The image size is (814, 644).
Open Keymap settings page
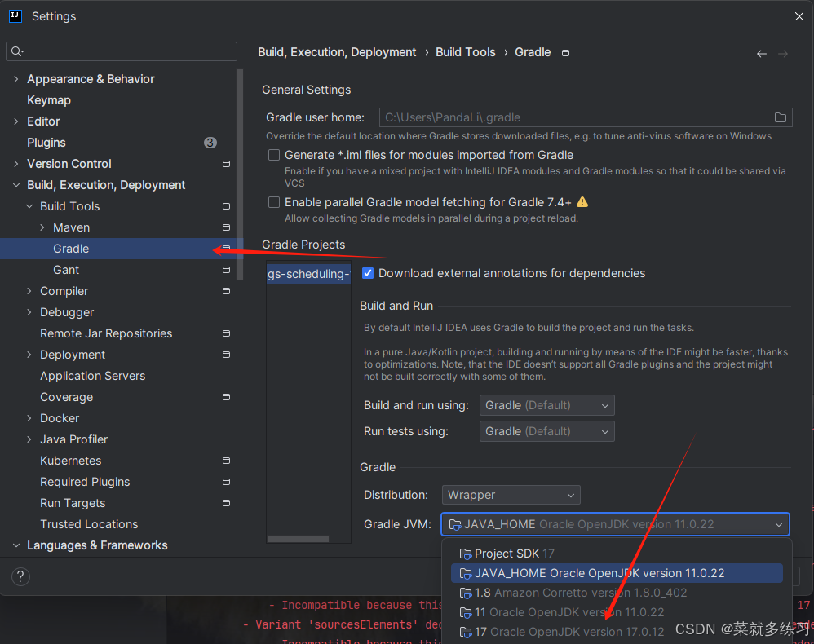pos(49,100)
